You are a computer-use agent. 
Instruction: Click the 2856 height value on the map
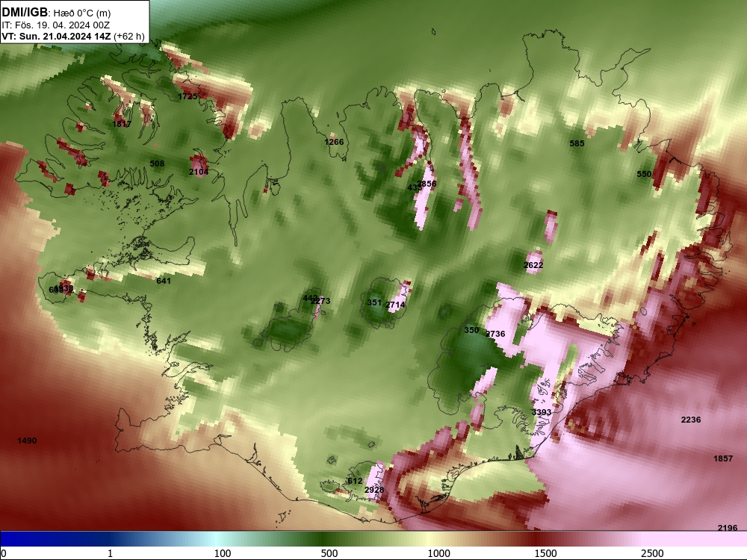(x=427, y=184)
